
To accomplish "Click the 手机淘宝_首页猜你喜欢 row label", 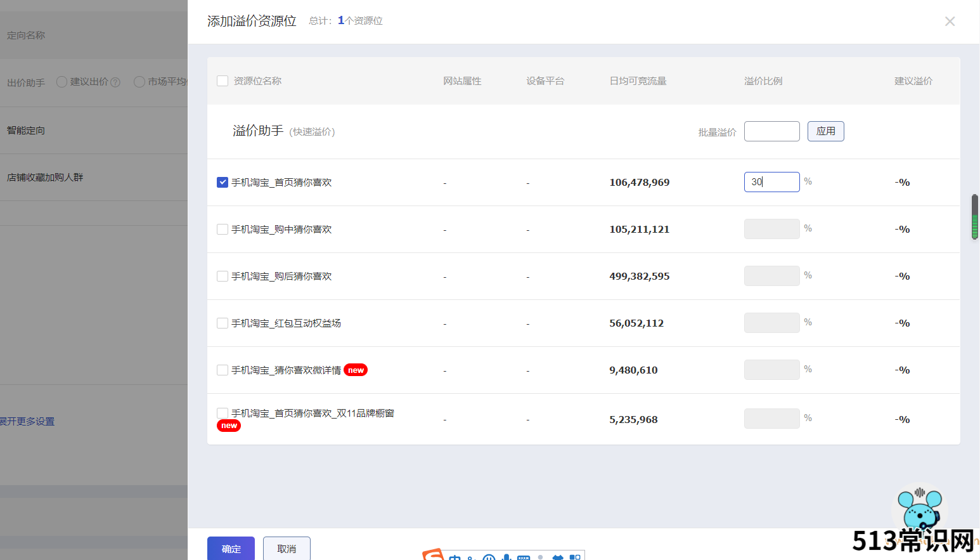I will click(281, 183).
